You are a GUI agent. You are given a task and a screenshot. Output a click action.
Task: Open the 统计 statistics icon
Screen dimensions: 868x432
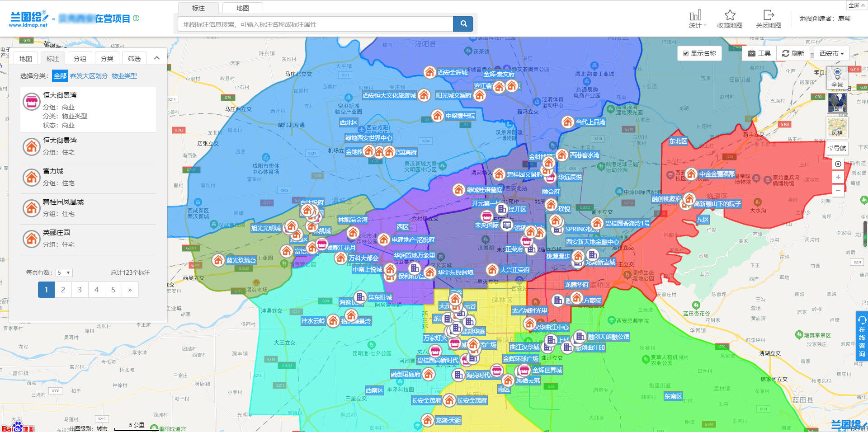pos(695,15)
